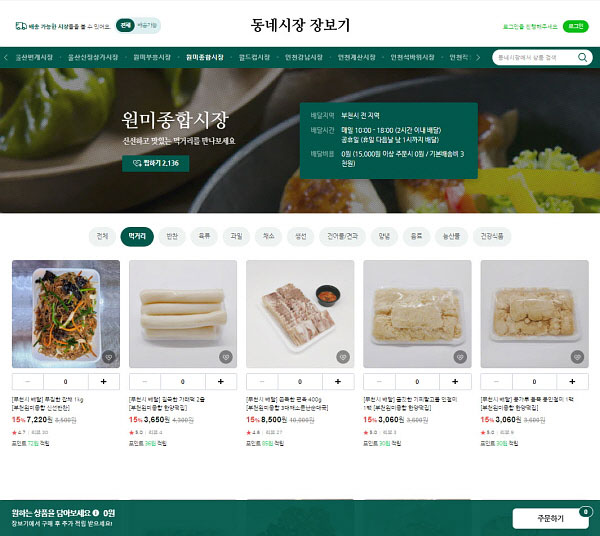Image resolution: width=600 pixels, height=536 pixels.
Task: Click the delivery truck icon at top left
Action: [x=21, y=26]
